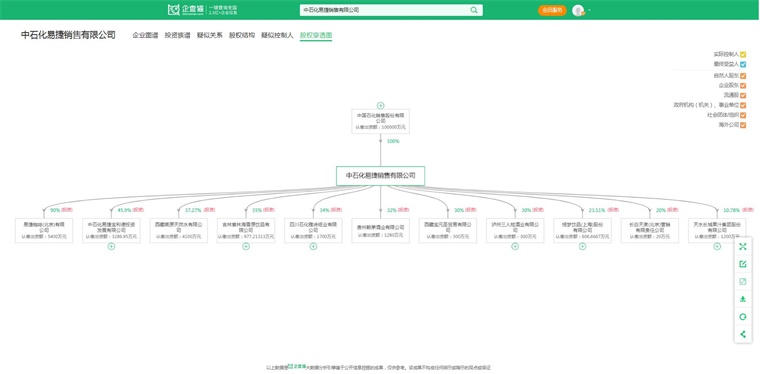Expand plus under 泸州三人炫 30% node

(x=515, y=246)
